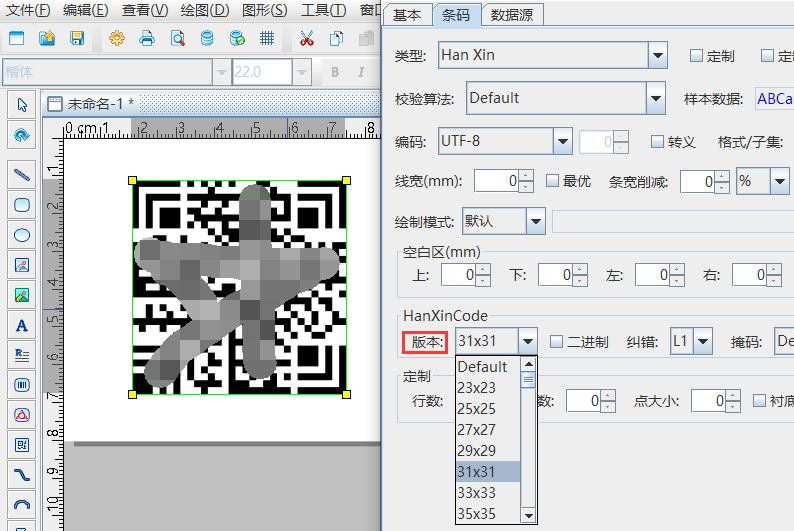Click the rotate/refresh tool icon
Screen dimensions: 794x531
pos(22,135)
